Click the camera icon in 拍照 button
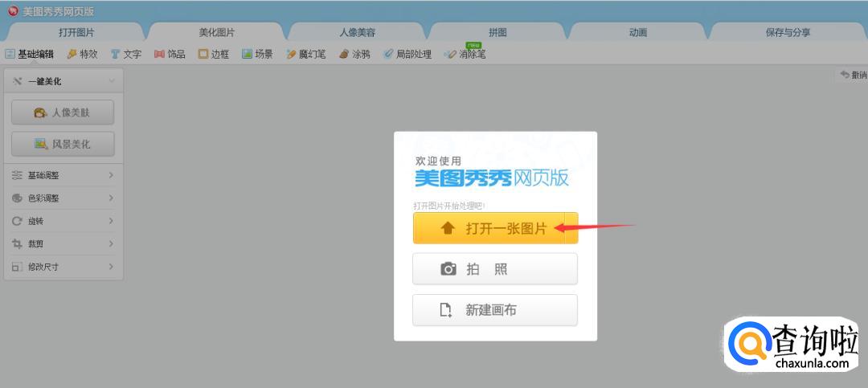 [x=448, y=269]
